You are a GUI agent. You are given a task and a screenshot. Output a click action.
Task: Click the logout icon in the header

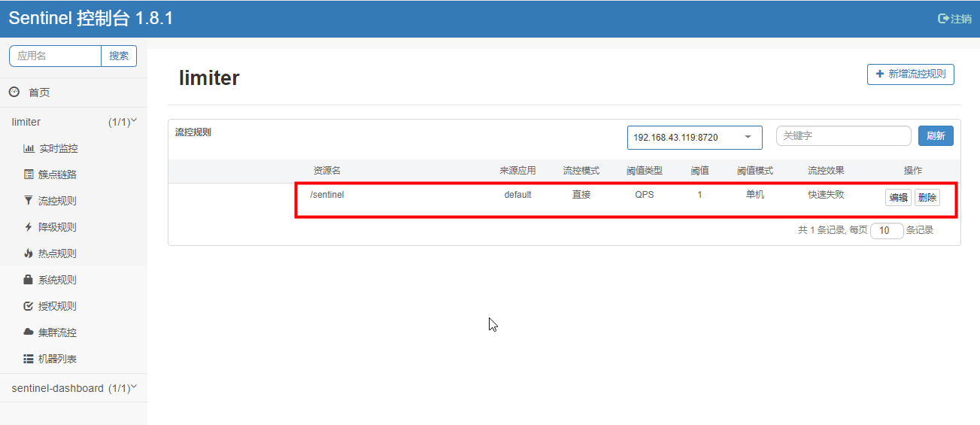coord(944,19)
